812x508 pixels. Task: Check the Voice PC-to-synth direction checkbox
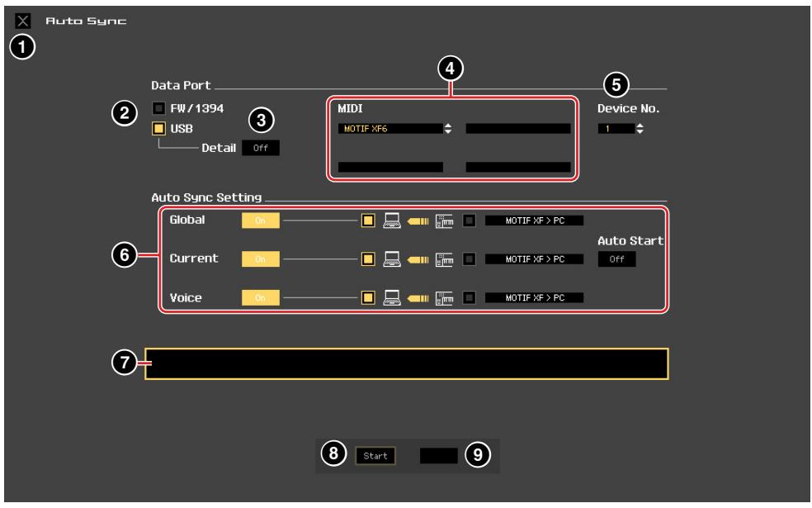(x=368, y=297)
